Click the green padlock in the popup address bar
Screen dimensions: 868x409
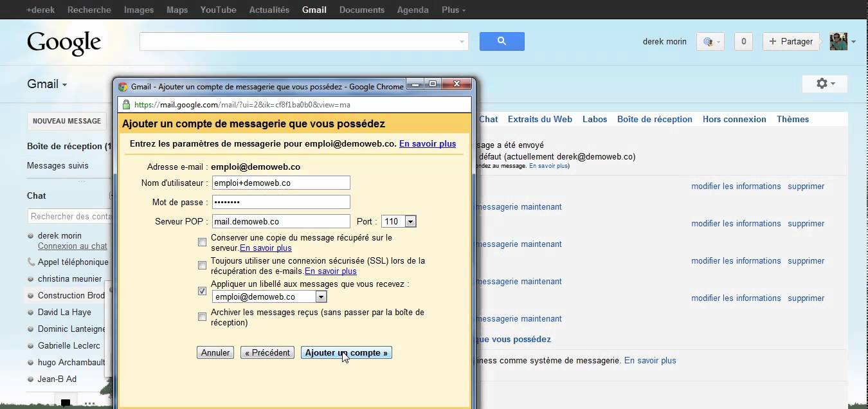pos(126,104)
